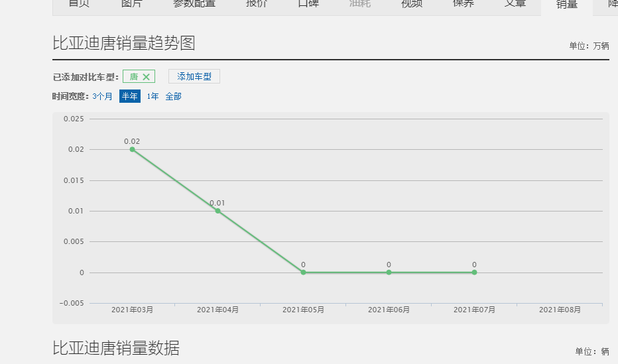Click the 单位:辆 label near the data table
Screen dimensions: 618x364
click(x=592, y=351)
